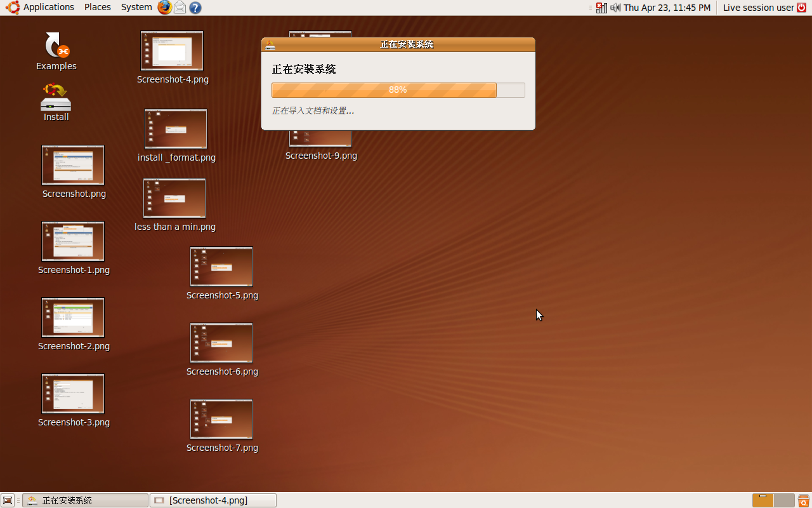Select Screenshot-5.png thumbnail

pos(221,267)
